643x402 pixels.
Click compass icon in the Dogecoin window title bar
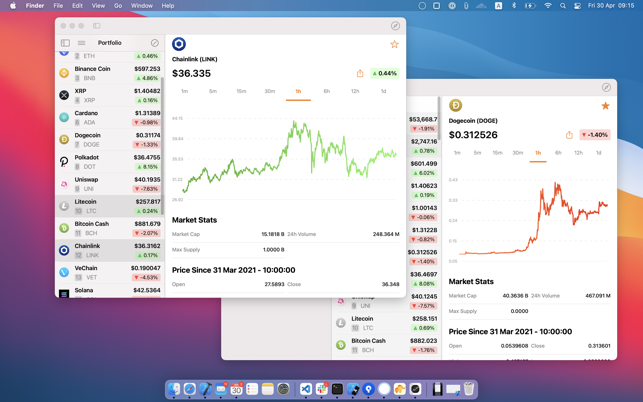click(606, 87)
